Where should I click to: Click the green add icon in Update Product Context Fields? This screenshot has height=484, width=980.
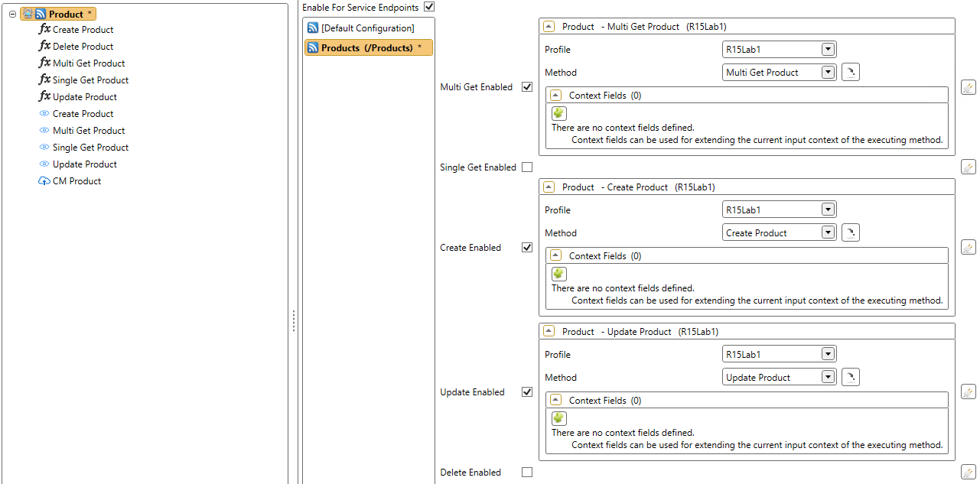[x=558, y=418]
